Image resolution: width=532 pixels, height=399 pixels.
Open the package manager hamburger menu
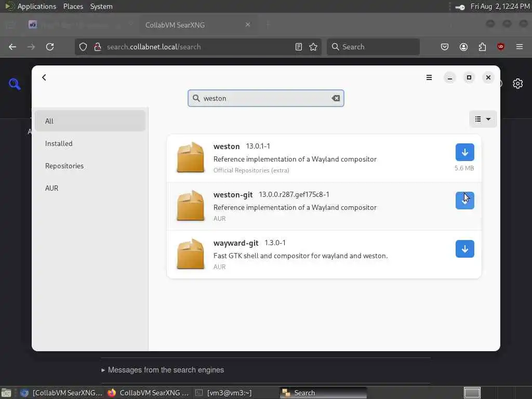pyautogui.click(x=429, y=77)
